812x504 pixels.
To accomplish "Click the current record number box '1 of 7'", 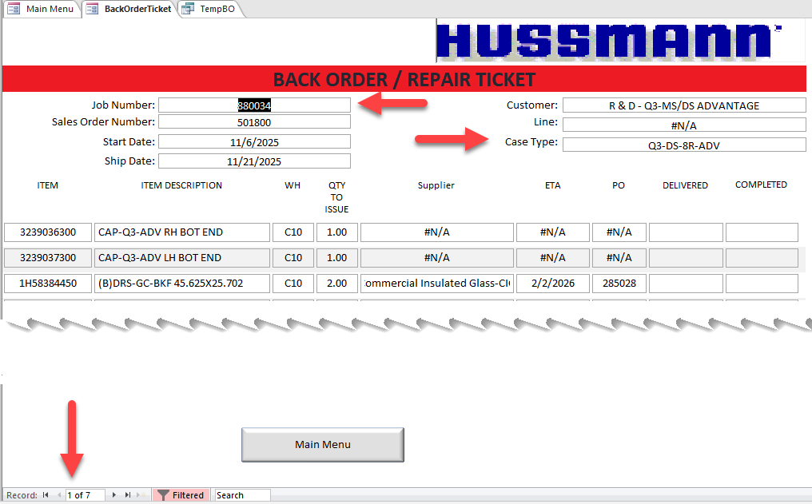I will click(86, 495).
